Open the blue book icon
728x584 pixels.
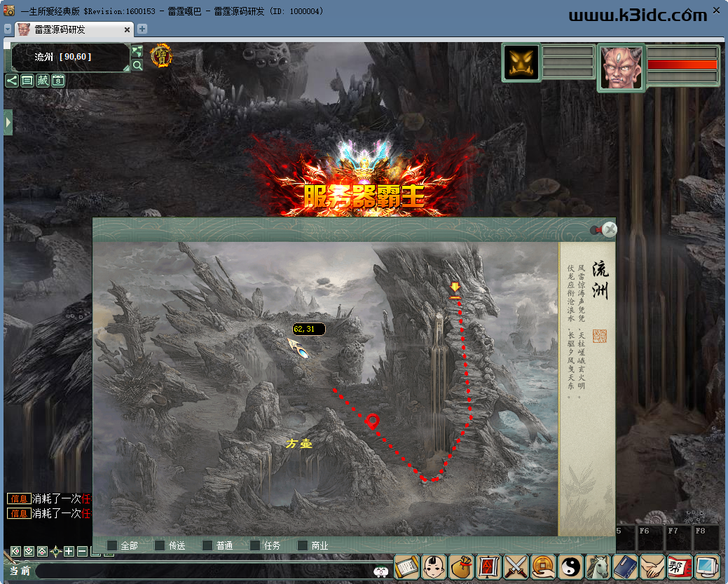pos(626,566)
